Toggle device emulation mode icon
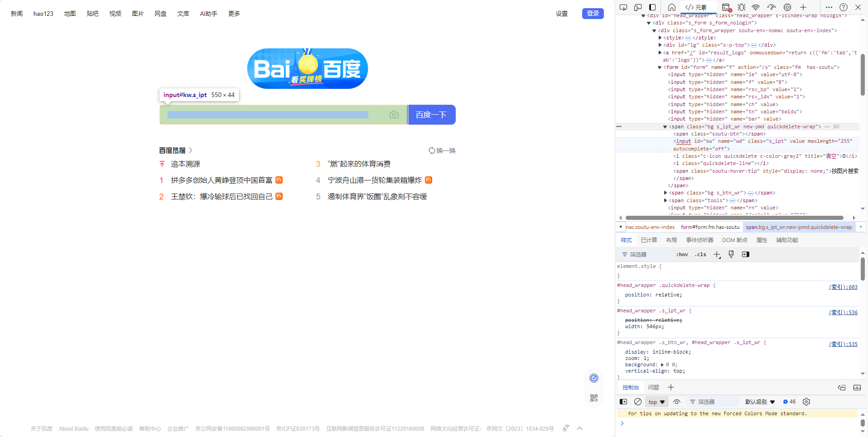Image resolution: width=868 pixels, height=437 pixels. coord(638,7)
